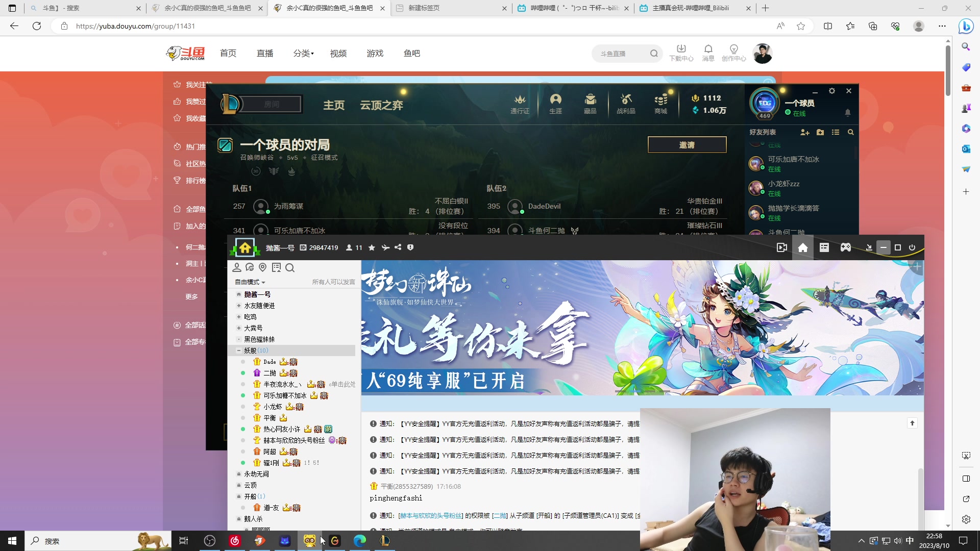
Task: Toggle the notification bell in League client
Action: point(848,112)
